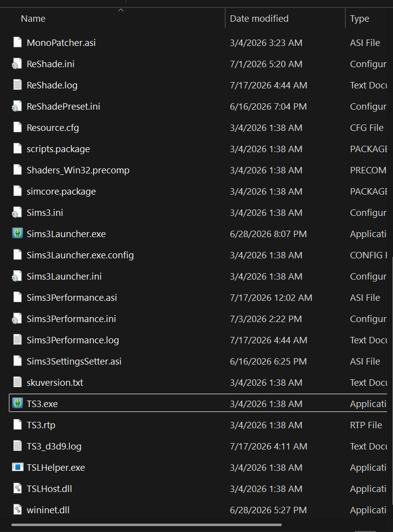This screenshot has width=393, height=532.
Task: Click the Sims3.ini config icon
Action: (x=17, y=212)
